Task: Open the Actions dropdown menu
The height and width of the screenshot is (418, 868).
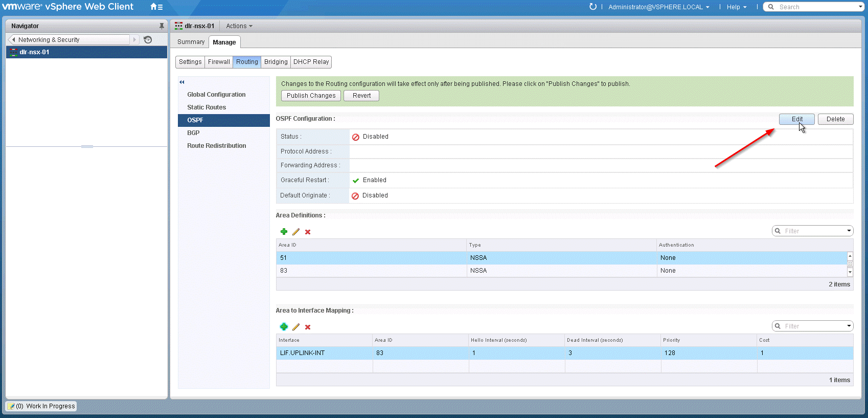Action: coord(239,26)
